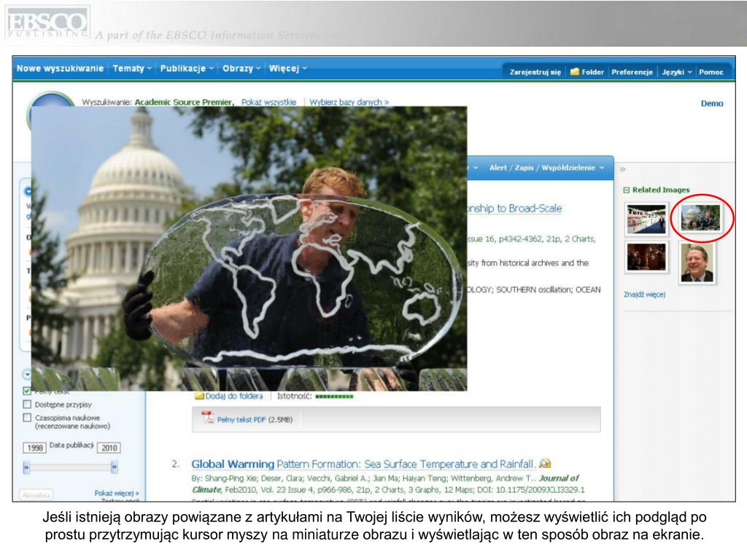Click the double-arrow collapse icon above Related Images
This screenshot has height=560, width=747.
[x=622, y=169]
